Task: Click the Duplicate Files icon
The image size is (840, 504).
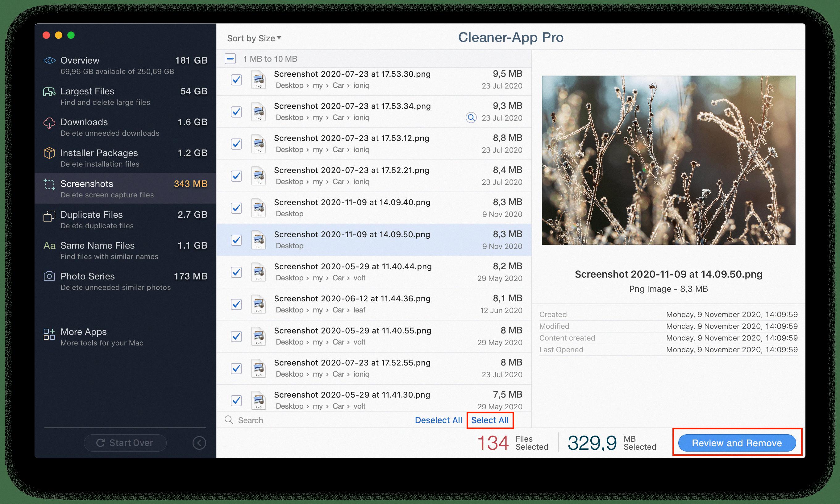Action: pos(49,216)
